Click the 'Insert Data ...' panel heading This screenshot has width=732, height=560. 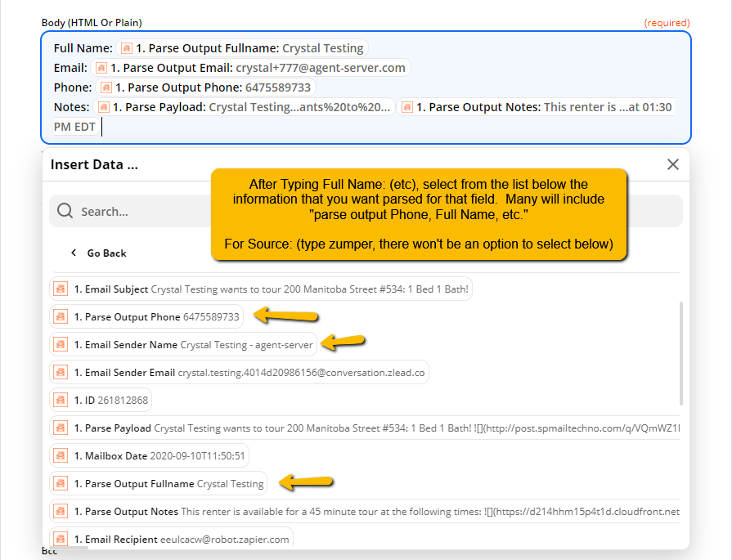(x=94, y=164)
